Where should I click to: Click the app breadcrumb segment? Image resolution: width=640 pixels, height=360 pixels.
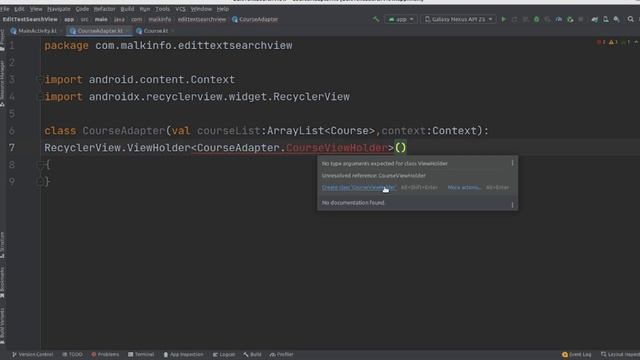(x=69, y=19)
